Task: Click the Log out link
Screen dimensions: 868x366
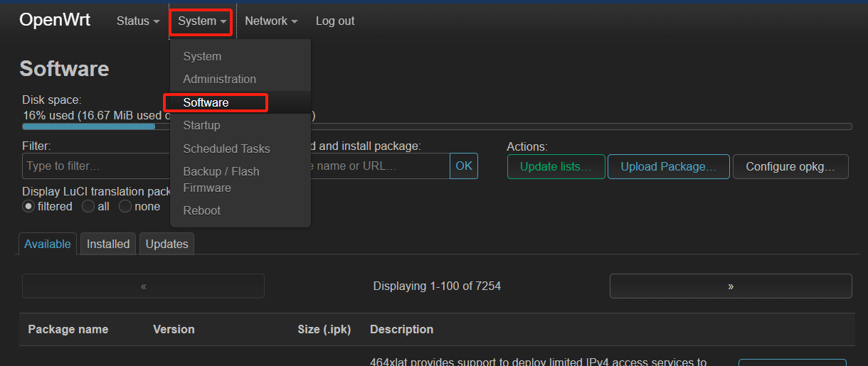Action: (x=335, y=21)
